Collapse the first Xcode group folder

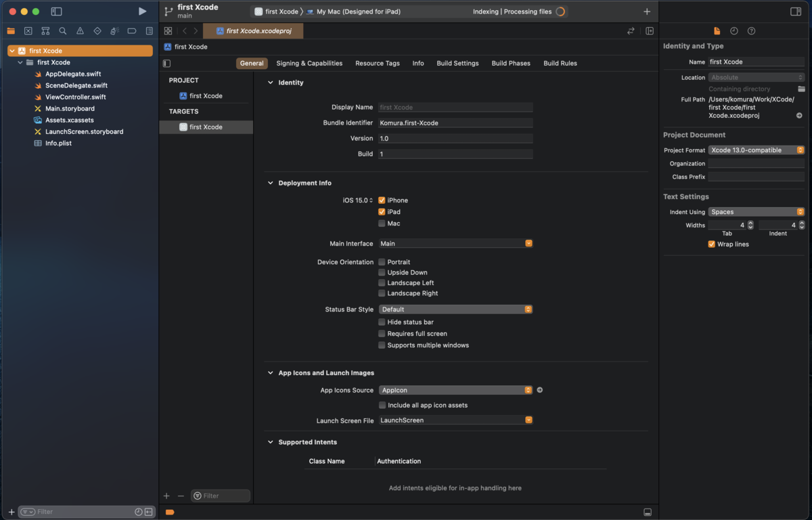tap(20, 62)
